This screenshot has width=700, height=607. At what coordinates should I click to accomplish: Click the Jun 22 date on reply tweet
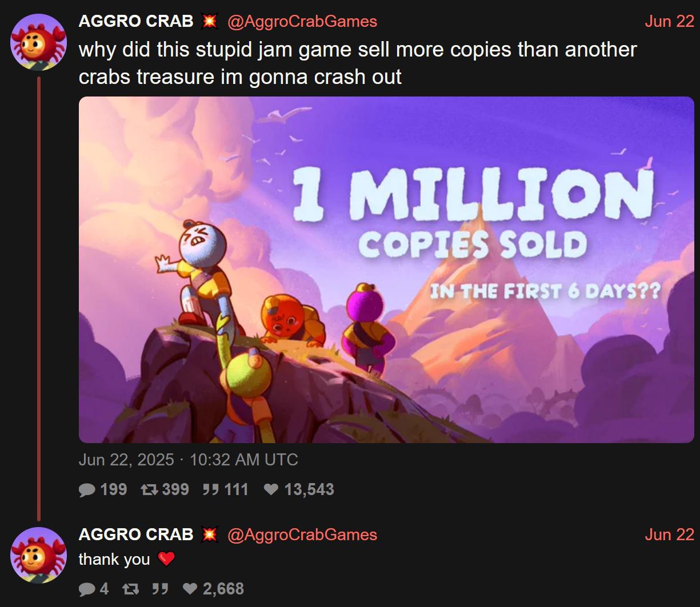coord(669,534)
